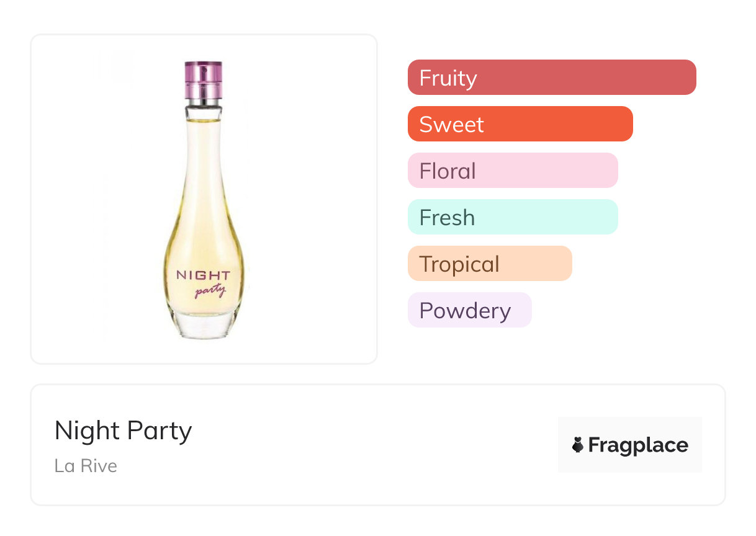Click the empty area of the info card
756x536 pixels.
[x=372, y=447]
